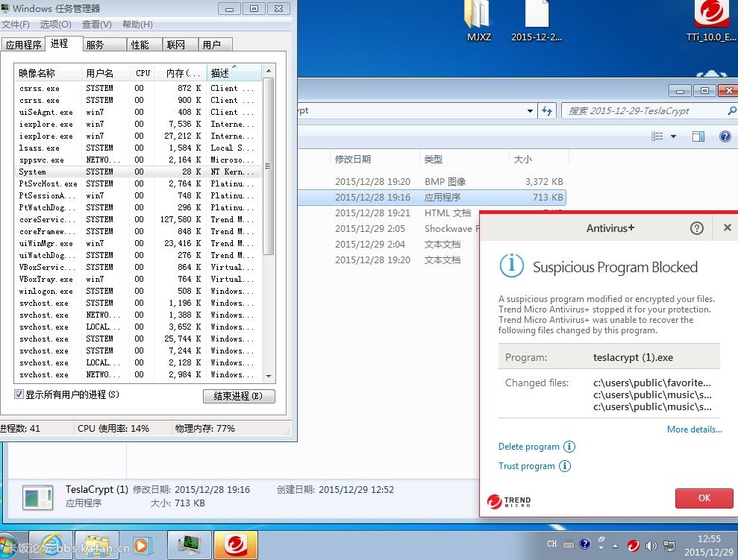Image resolution: width=738 pixels, height=560 pixels.
Task: Expand the Explorer view options dropdown arrow
Action: pos(673,136)
